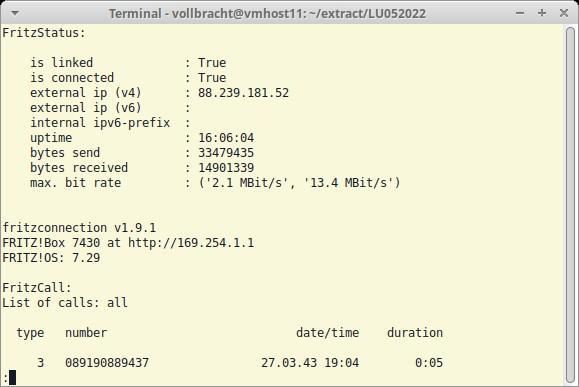
Task: Click the max bit rate tuple text
Action: (x=299, y=183)
